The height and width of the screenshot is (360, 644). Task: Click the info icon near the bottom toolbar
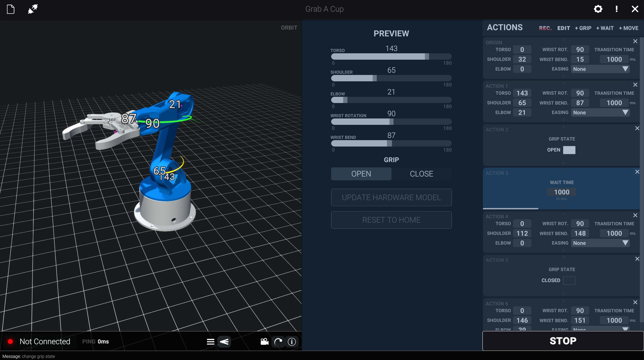point(291,341)
